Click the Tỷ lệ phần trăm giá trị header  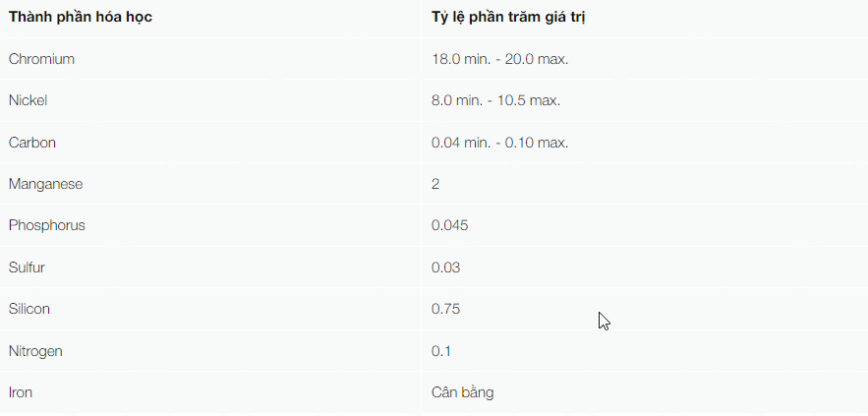[508, 17]
